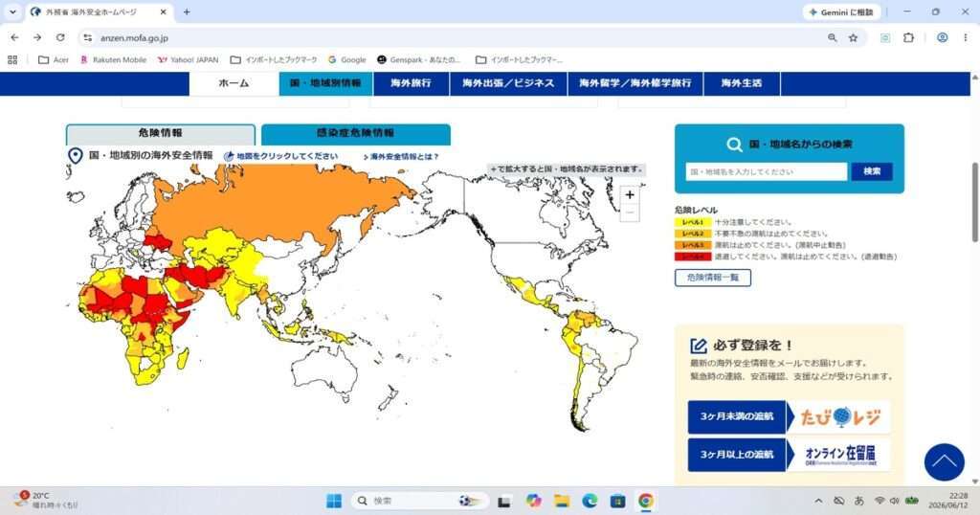This screenshot has width=980, height=515.
Task: Toggle the IME あ input mode indicator
Action: tap(859, 501)
